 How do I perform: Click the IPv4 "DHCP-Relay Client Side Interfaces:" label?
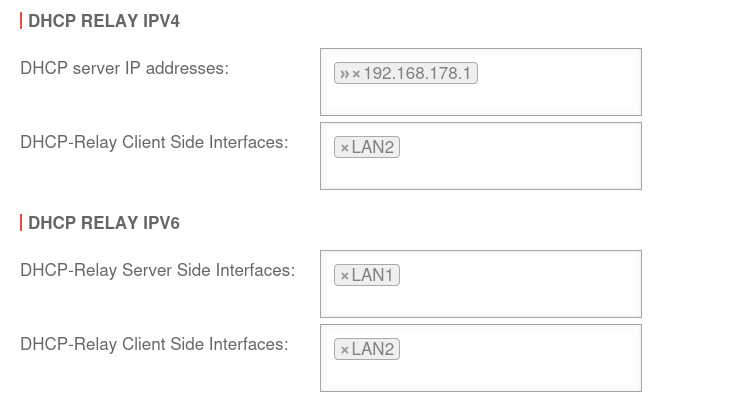coord(154,142)
